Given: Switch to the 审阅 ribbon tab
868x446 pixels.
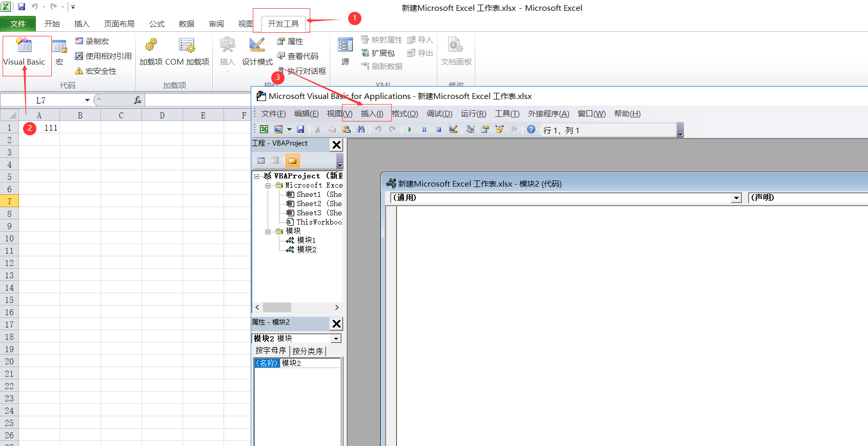Looking at the screenshot, I should 216,24.
